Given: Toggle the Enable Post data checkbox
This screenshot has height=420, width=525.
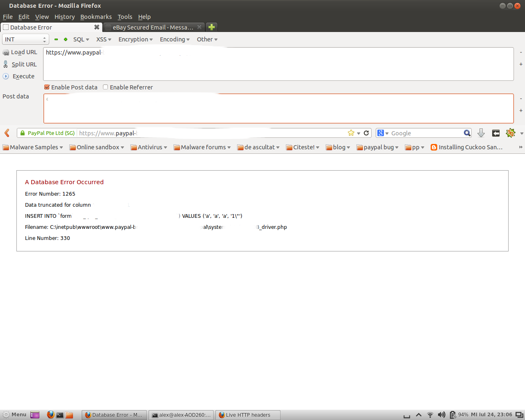Looking at the screenshot, I should pos(47,87).
